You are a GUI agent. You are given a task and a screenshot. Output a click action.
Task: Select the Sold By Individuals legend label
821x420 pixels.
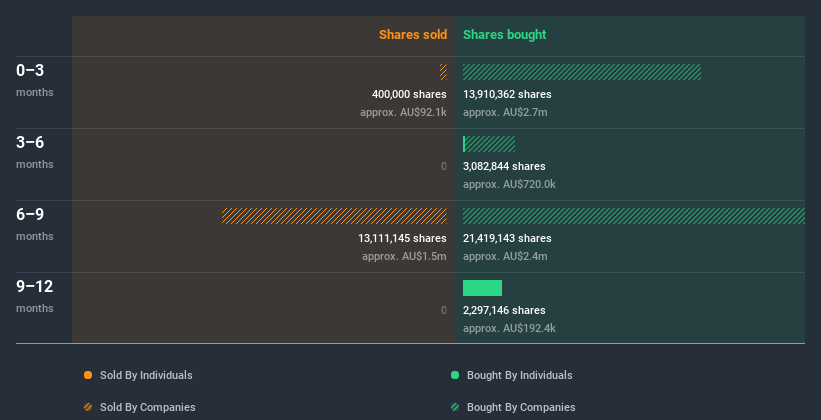[x=146, y=375]
